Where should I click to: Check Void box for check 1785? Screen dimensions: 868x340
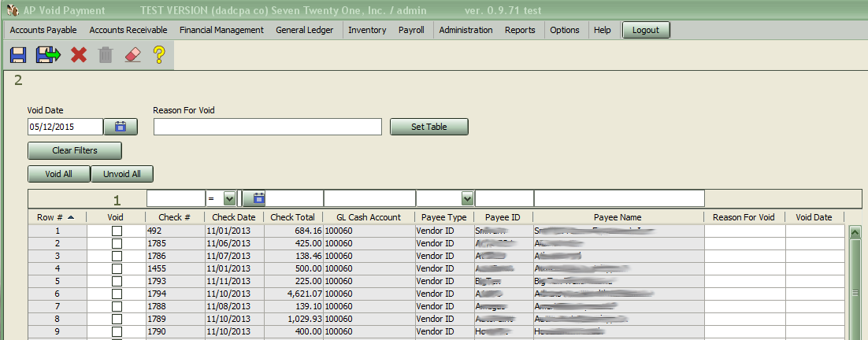pos(117,243)
